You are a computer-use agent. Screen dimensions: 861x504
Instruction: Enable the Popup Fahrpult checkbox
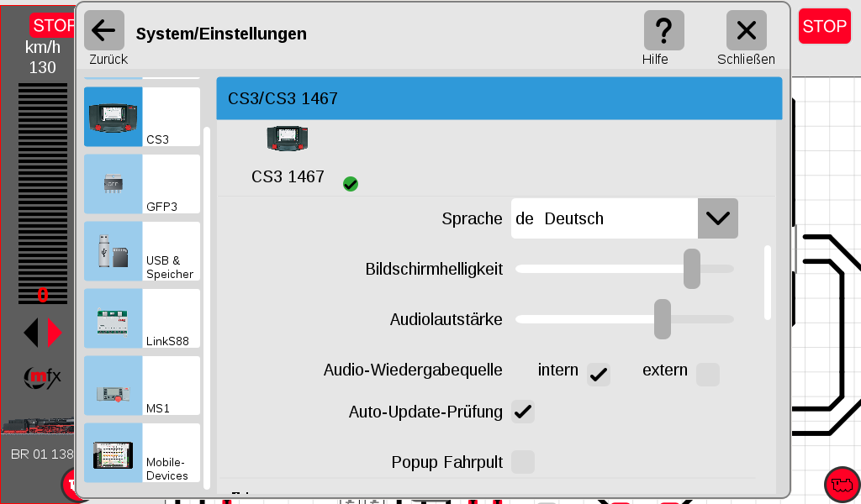click(523, 462)
